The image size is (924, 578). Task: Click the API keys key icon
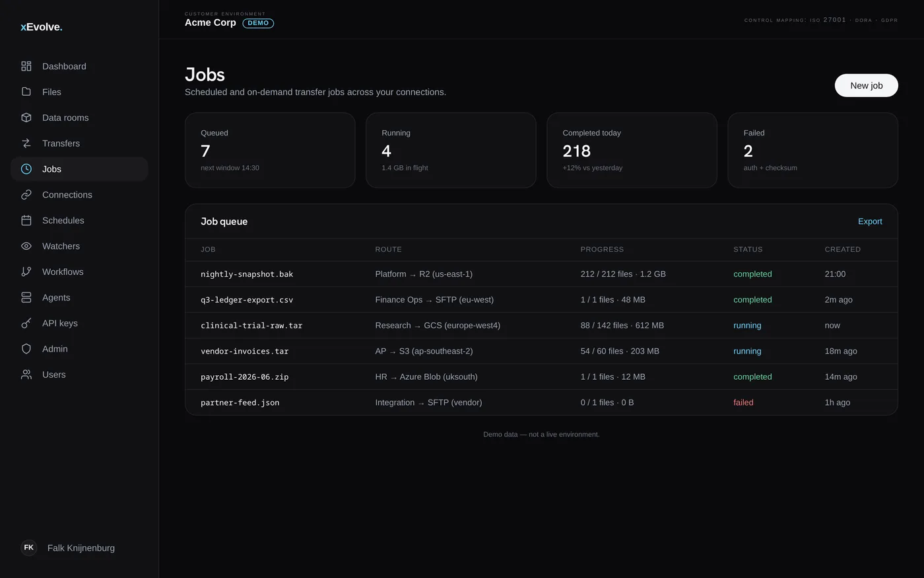pyautogui.click(x=26, y=323)
